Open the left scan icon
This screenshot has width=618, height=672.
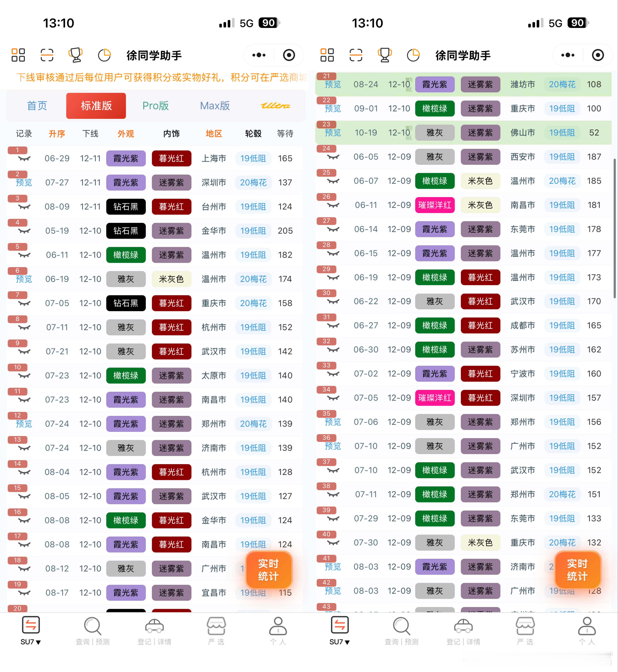(47, 55)
